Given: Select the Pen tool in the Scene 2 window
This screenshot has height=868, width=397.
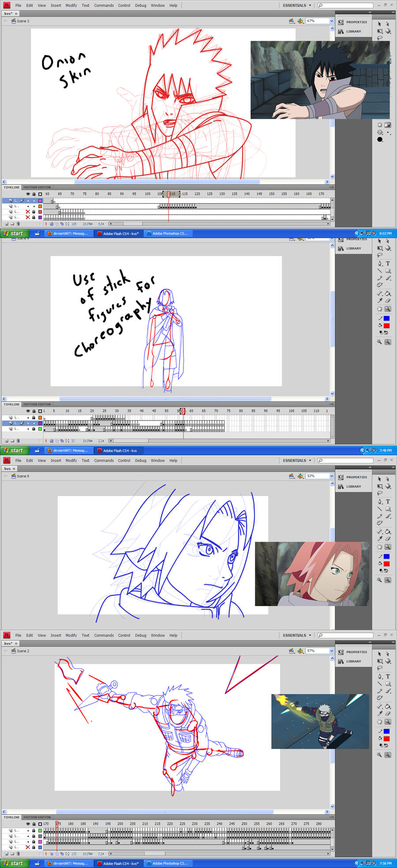Looking at the screenshot, I should (x=380, y=676).
